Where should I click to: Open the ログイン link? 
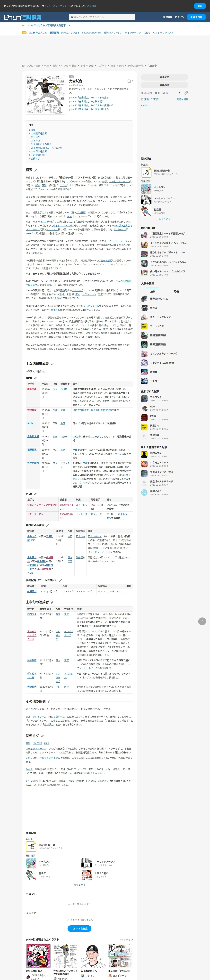[x=180, y=17]
